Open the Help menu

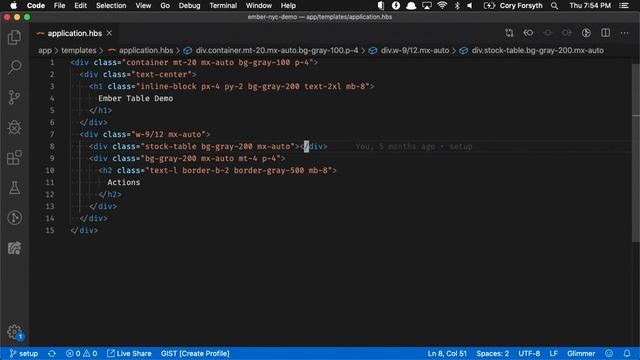click(x=288, y=6)
